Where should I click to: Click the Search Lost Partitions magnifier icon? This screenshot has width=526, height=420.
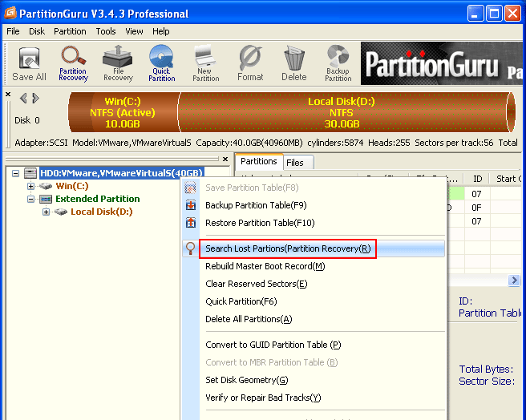pos(190,248)
